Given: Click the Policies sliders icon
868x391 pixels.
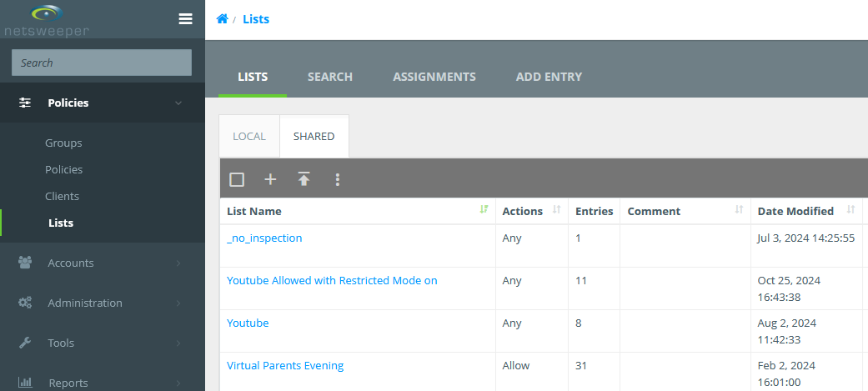Looking at the screenshot, I should 25,103.
